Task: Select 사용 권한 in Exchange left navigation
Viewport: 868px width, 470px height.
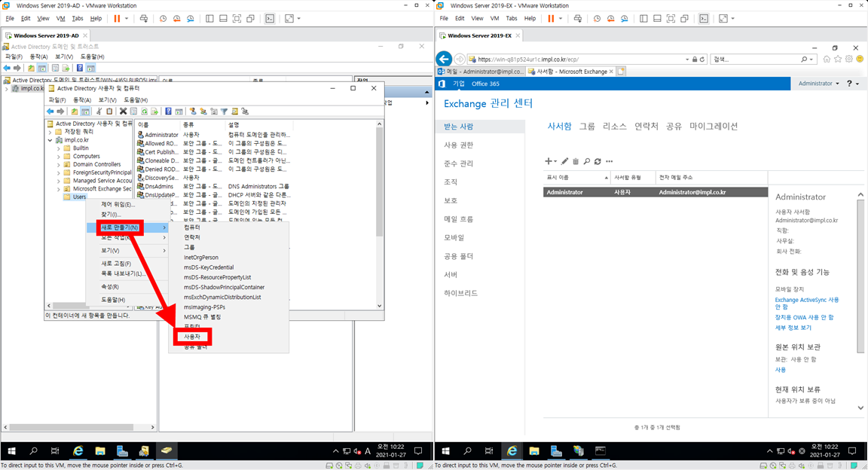Action: 458,145
